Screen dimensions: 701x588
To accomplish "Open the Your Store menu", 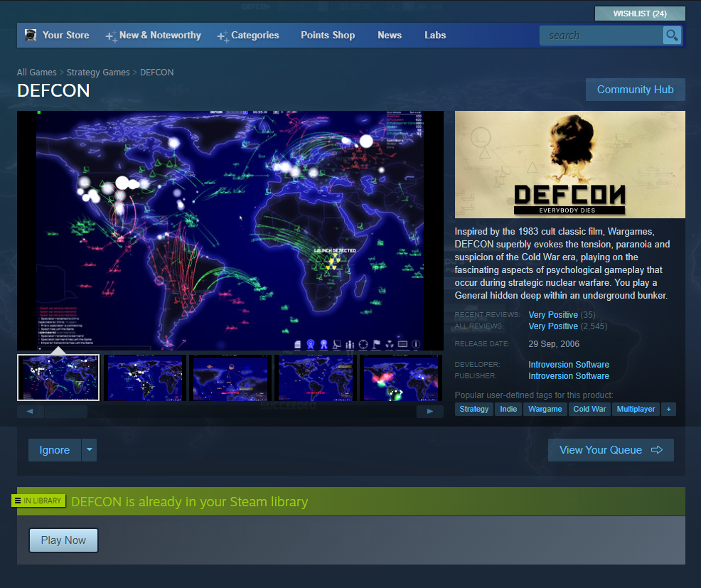I will pyautogui.click(x=65, y=36).
